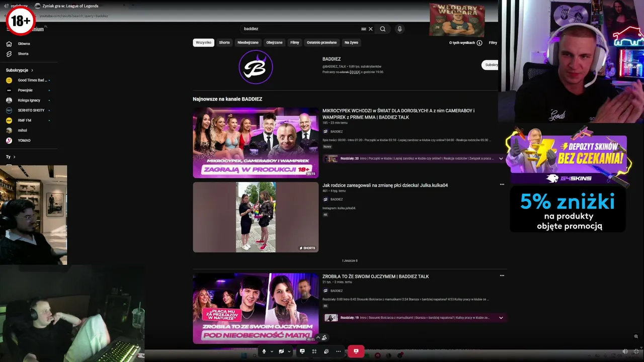Open the apps grid icon in call toolbar

click(x=314, y=351)
